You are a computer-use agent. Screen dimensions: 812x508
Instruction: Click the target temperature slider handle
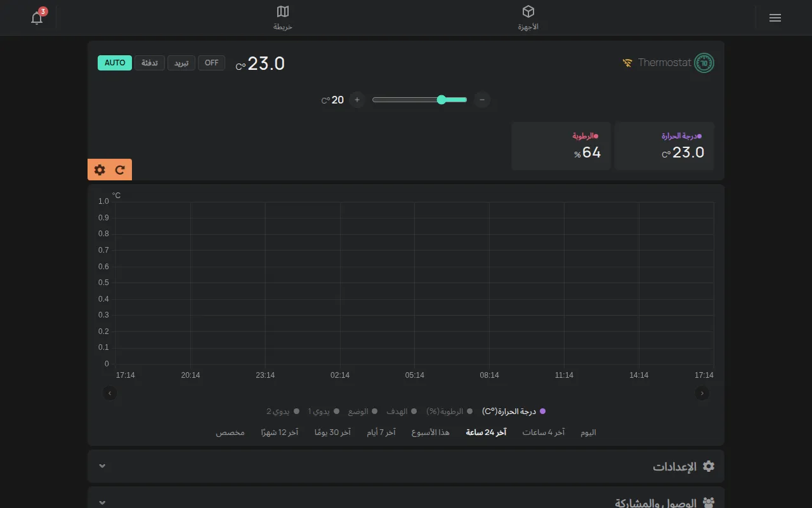(x=442, y=100)
